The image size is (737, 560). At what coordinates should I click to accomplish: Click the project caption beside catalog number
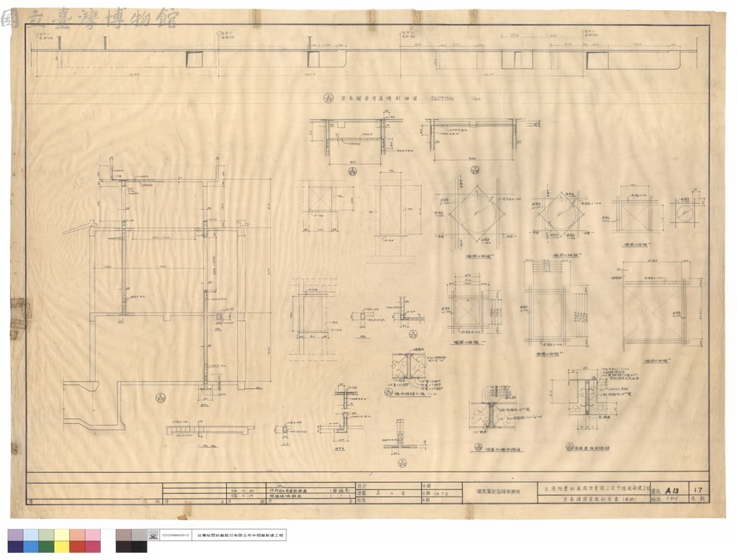coord(240,535)
